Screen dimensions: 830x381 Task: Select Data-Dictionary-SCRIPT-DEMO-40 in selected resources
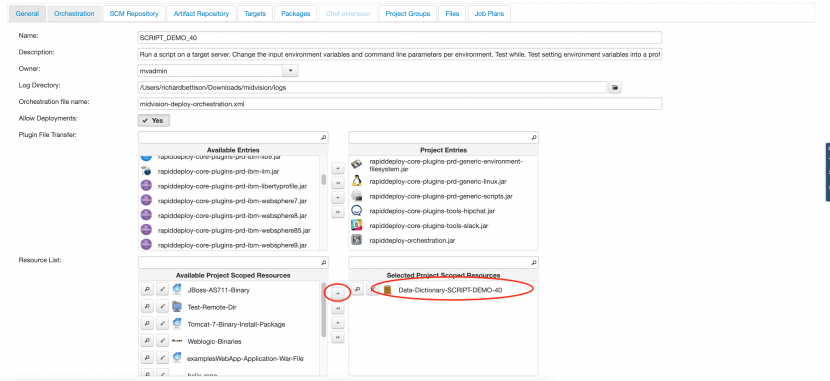click(x=450, y=290)
